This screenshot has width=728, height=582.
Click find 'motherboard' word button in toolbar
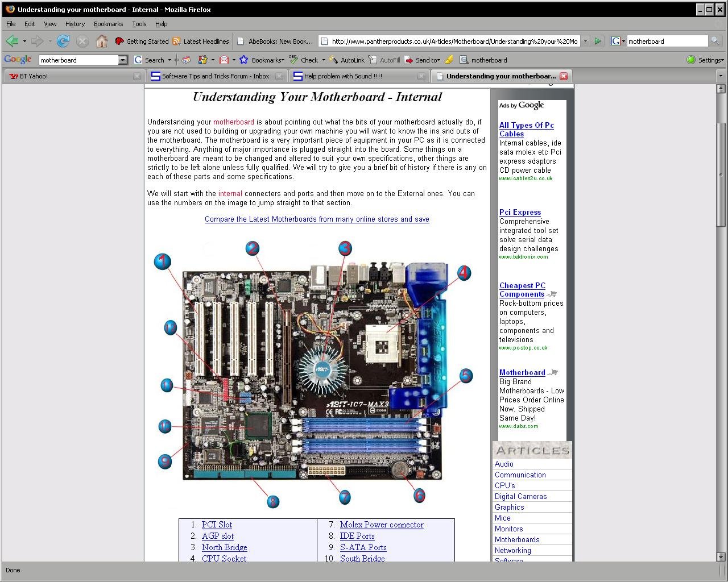[483, 60]
